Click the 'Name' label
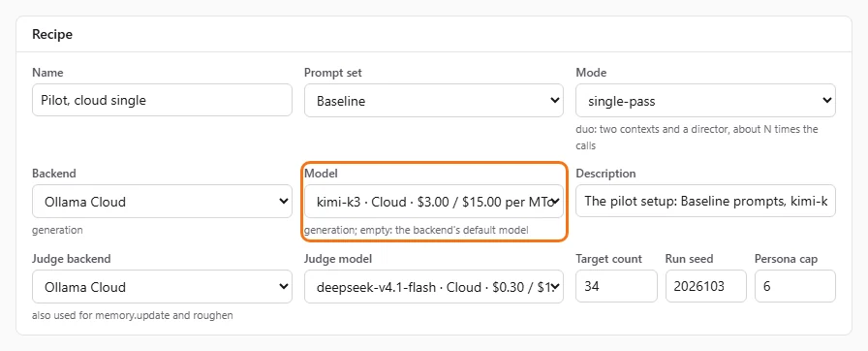This screenshot has width=868, height=351. pos(47,73)
